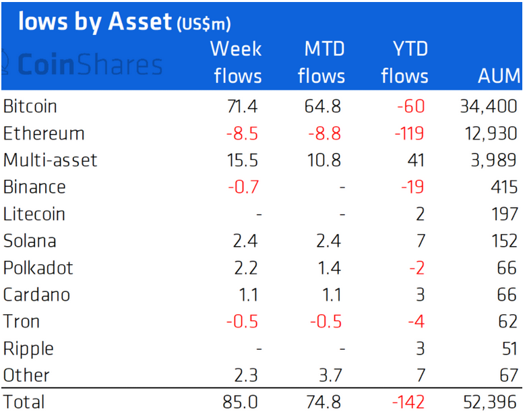
Task: Click the Litecoin row label
Action: pos(34,214)
